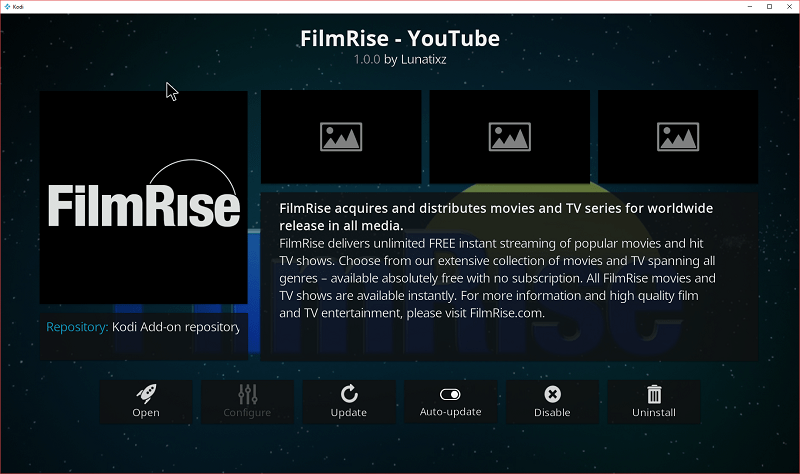The width and height of the screenshot is (800, 474).
Task: Select the middle screenshot placeholder thumbnail
Action: click(510, 137)
